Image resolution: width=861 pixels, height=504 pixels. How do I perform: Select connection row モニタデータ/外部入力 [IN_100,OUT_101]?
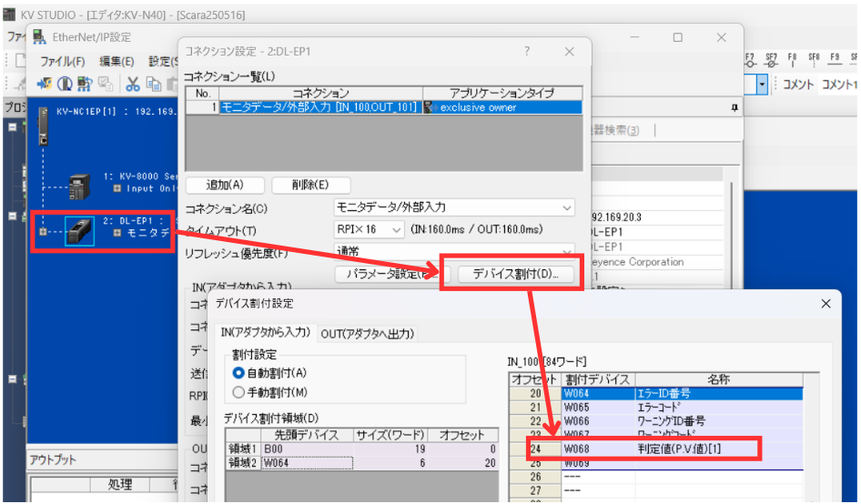click(x=320, y=107)
